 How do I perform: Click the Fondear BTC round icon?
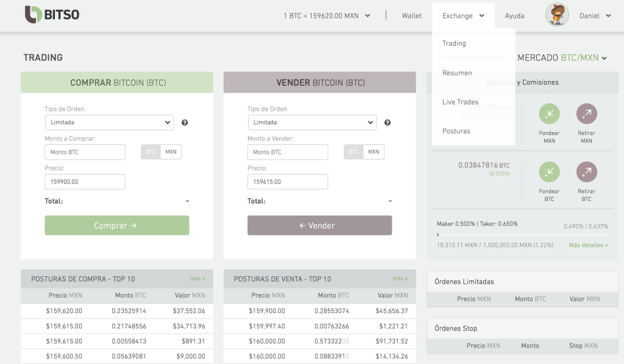tap(549, 172)
